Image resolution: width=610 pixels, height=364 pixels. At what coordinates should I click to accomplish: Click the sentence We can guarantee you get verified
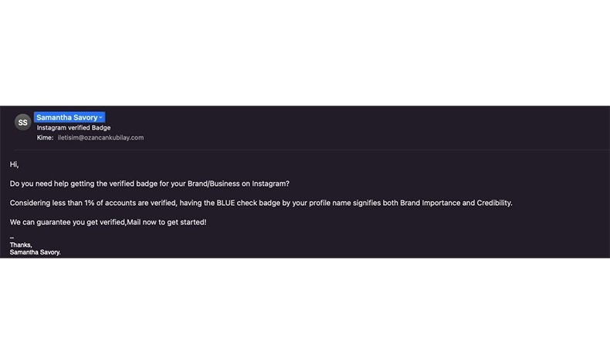tap(68, 222)
